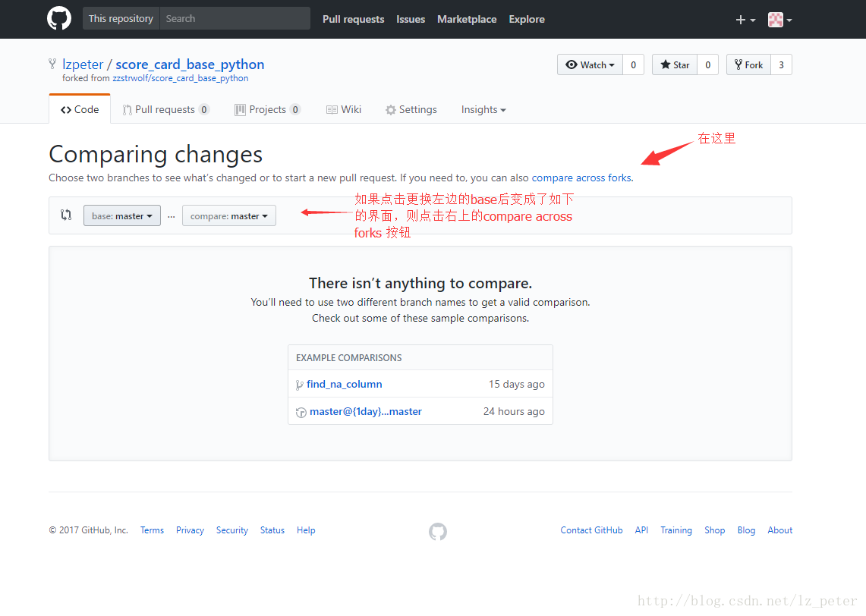Click the GitHub octocat logo in header
This screenshot has width=866, height=616.
coord(59,18)
